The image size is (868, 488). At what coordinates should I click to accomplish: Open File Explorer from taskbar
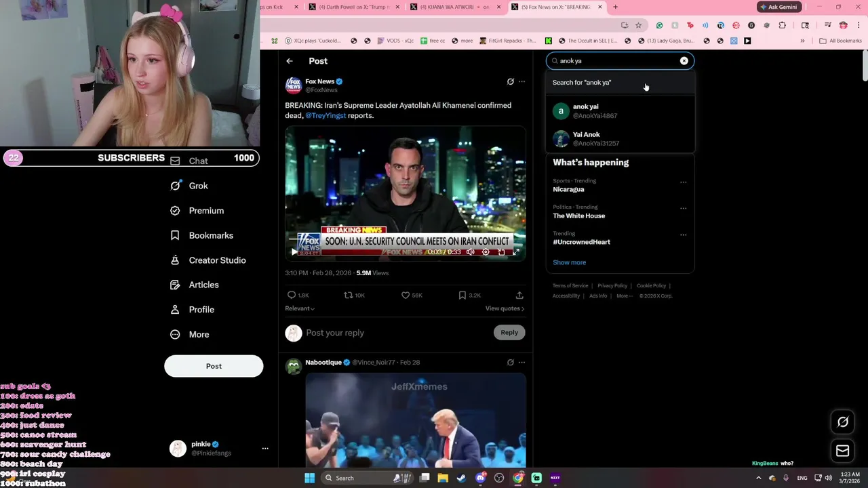tap(443, 478)
